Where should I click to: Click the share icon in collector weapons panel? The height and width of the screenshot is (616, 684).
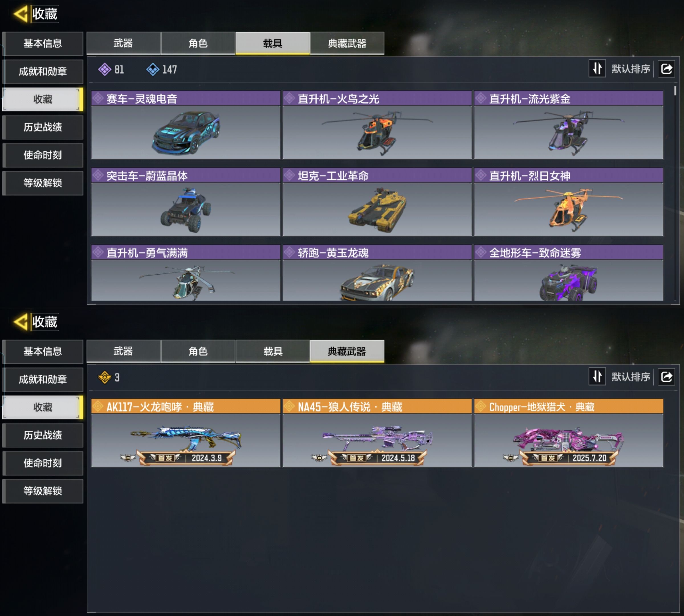[666, 377]
